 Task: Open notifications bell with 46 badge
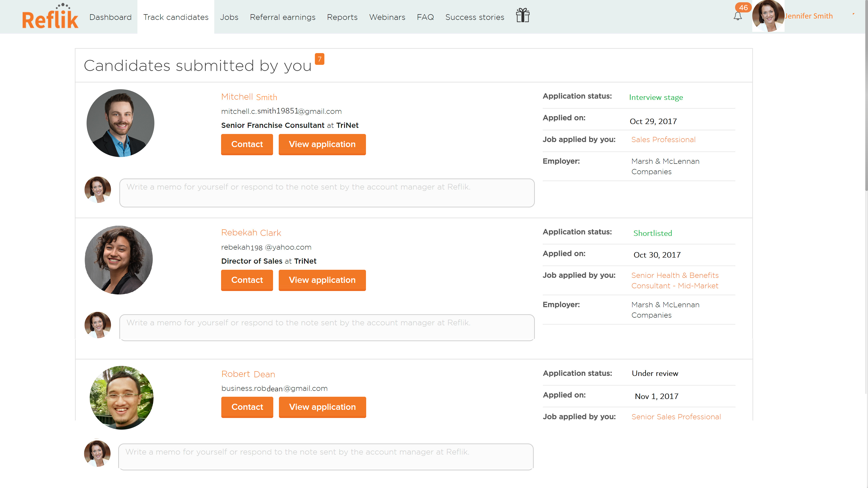(738, 16)
